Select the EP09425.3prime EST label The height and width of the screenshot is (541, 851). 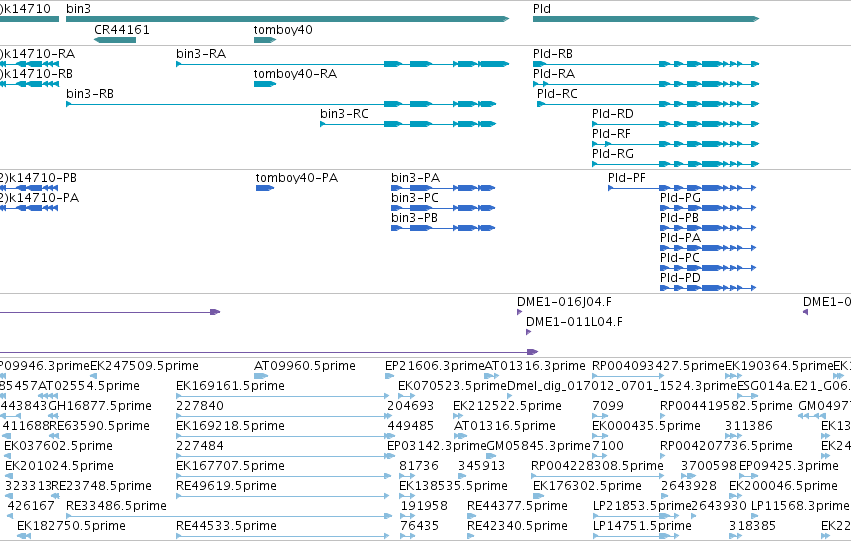click(789, 467)
